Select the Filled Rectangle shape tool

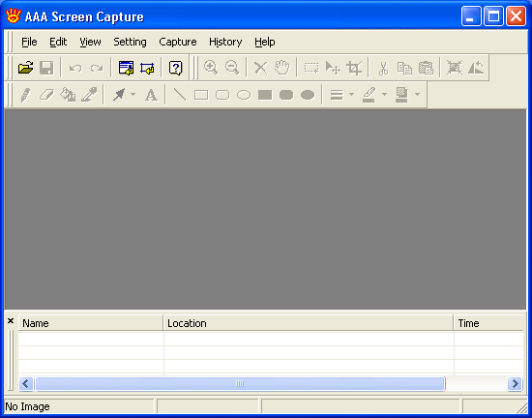265,95
